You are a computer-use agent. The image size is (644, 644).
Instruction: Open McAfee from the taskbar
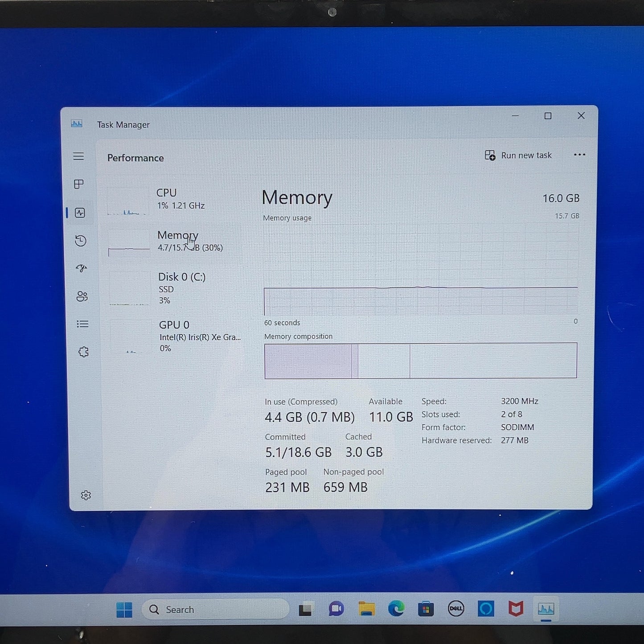(x=516, y=609)
